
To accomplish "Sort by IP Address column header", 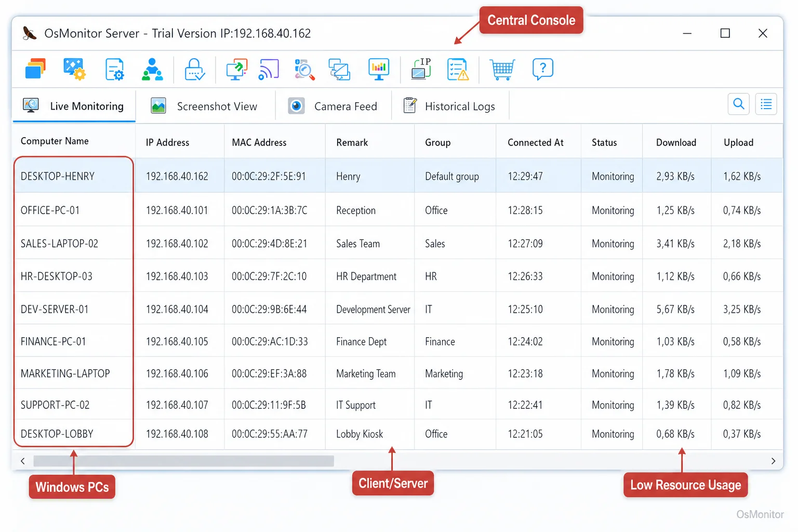I will (167, 142).
